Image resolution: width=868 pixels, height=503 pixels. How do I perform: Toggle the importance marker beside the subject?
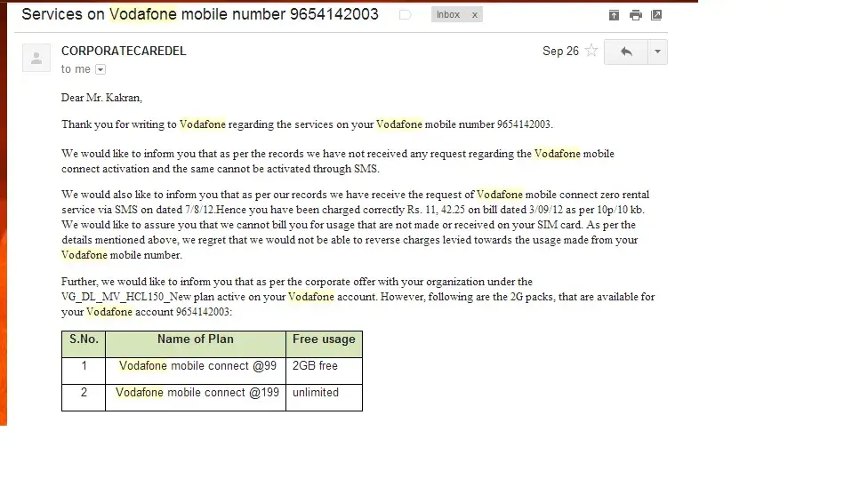406,15
